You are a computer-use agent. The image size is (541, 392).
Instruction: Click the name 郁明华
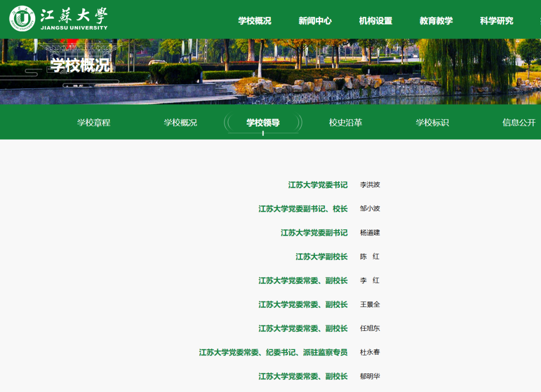pyautogui.click(x=370, y=376)
